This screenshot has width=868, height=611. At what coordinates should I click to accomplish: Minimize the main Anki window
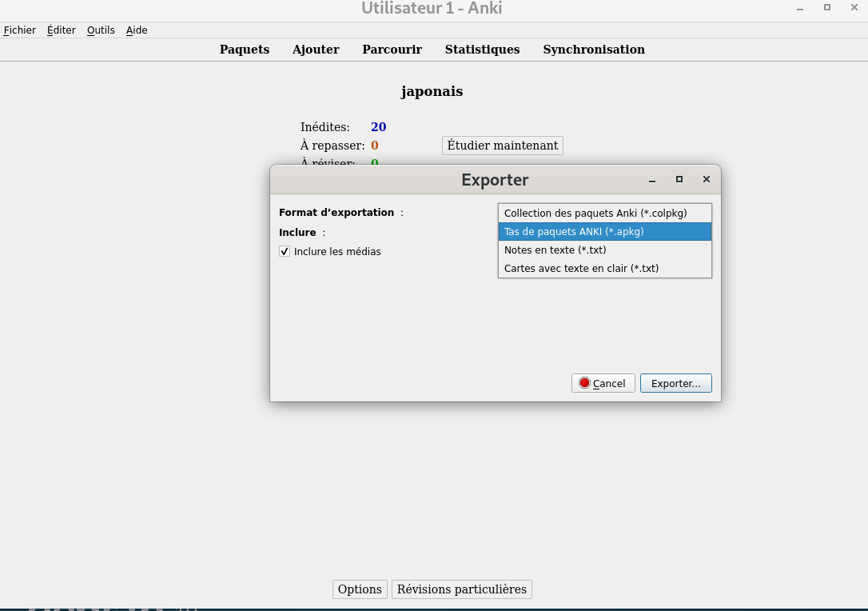click(799, 8)
